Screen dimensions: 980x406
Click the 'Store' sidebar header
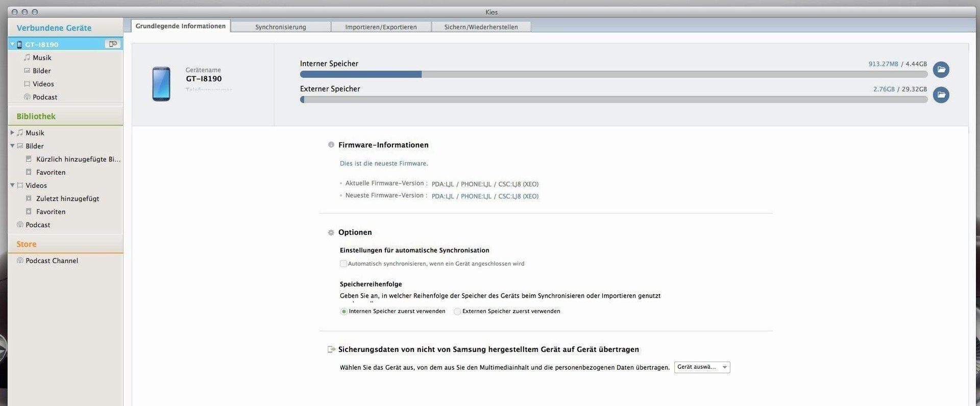click(26, 244)
